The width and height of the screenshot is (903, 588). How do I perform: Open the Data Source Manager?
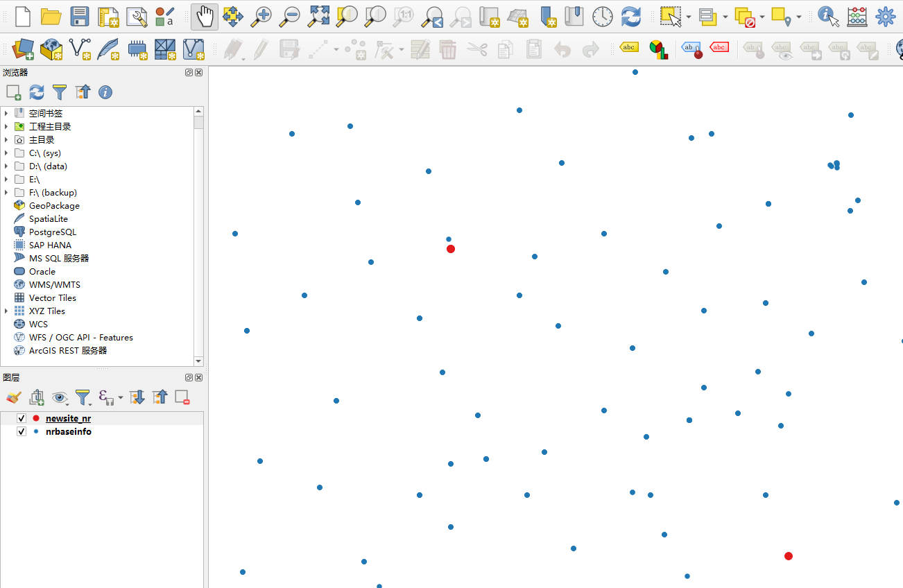(x=23, y=49)
